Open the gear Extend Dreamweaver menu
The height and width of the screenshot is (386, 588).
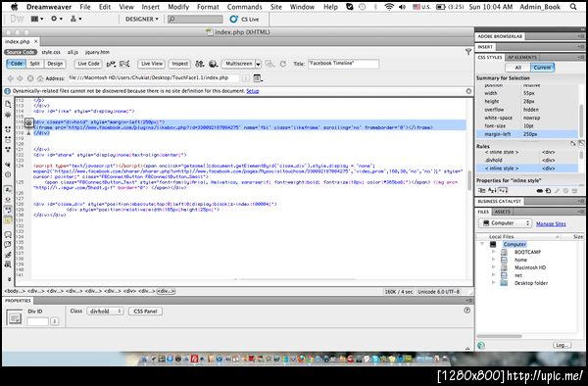[x=57, y=19]
